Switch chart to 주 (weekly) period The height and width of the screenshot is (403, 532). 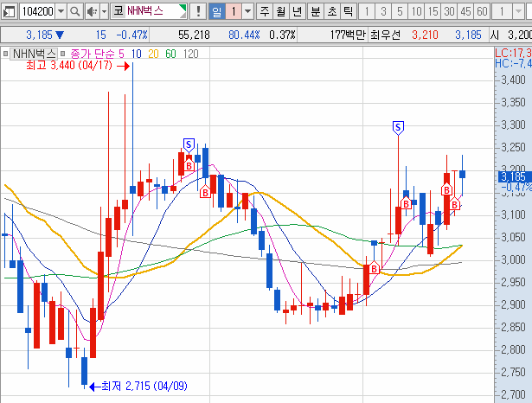[265, 11]
